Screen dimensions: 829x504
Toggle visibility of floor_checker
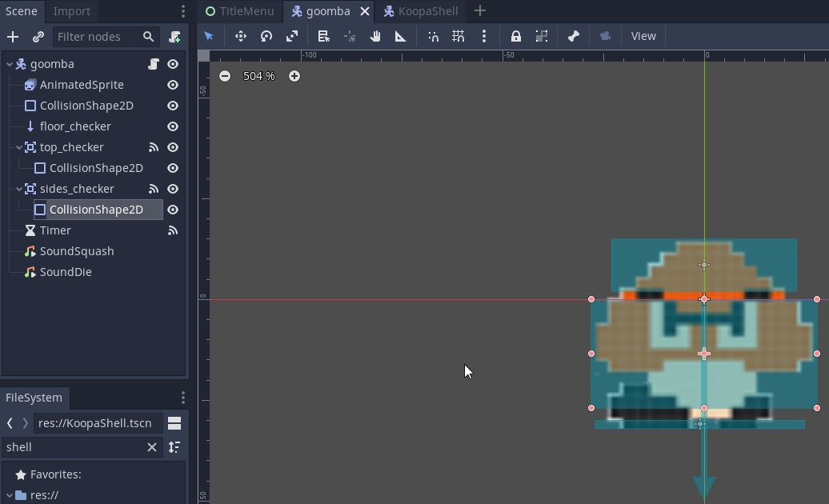pyautogui.click(x=172, y=126)
